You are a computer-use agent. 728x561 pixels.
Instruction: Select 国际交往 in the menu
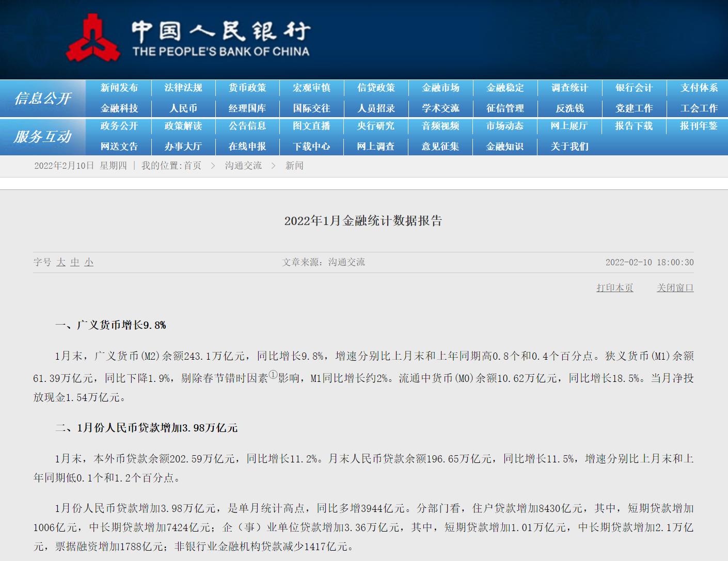(312, 108)
